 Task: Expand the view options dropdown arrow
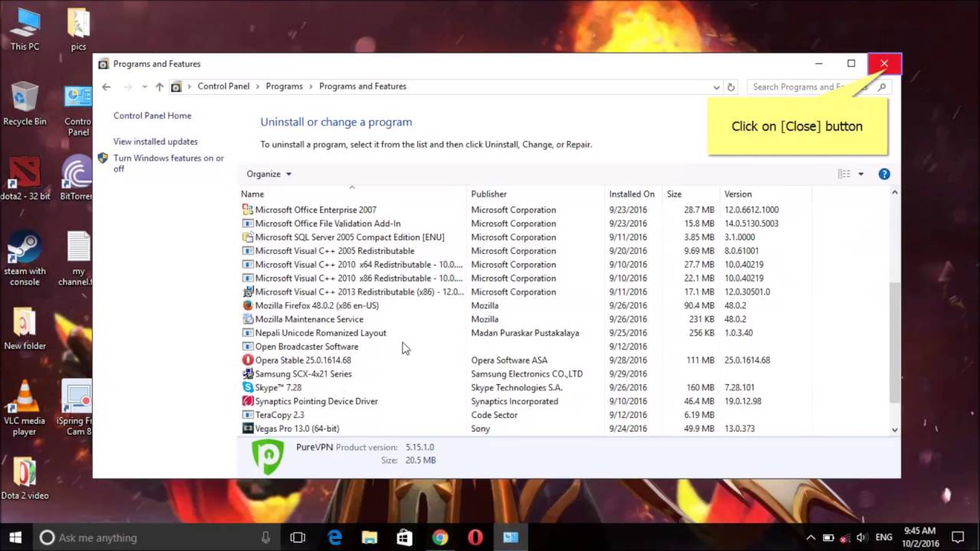pyautogui.click(x=861, y=174)
